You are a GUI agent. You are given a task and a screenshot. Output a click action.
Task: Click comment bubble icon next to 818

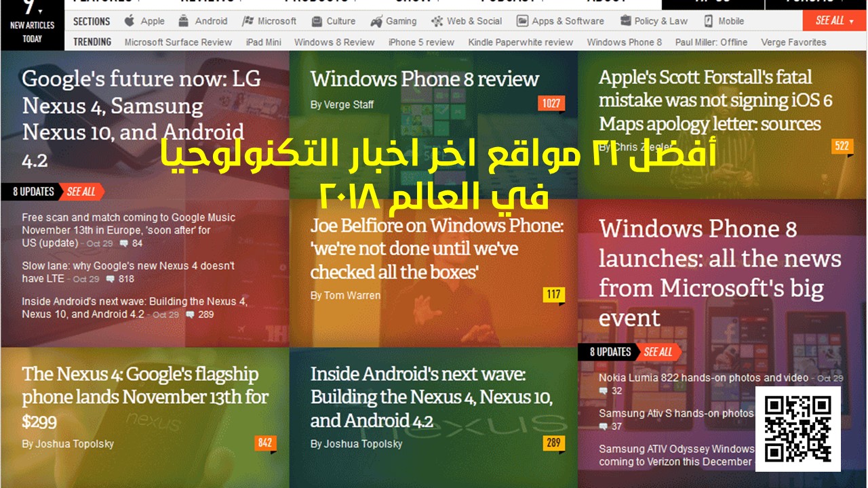pos(110,279)
